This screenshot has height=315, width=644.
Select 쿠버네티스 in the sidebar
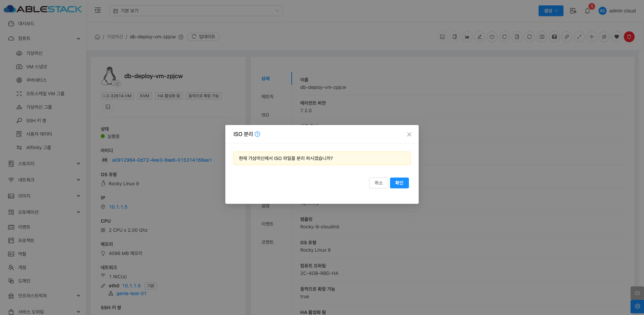point(36,80)
